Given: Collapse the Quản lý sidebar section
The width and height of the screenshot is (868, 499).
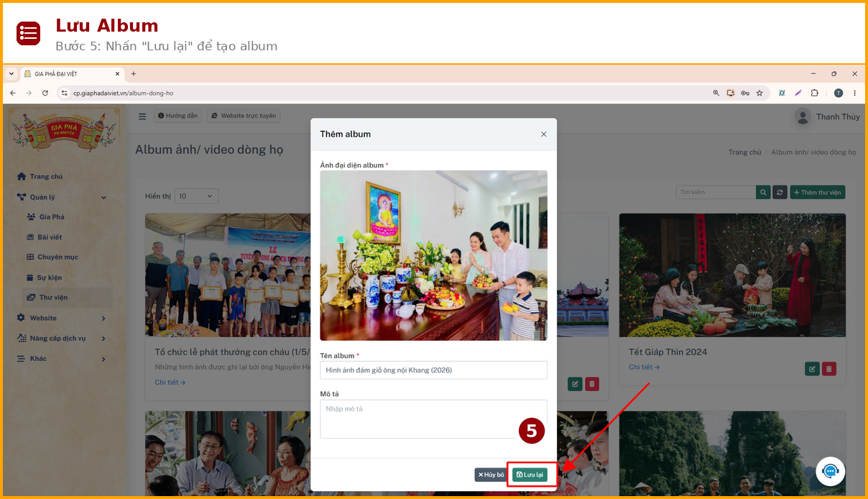Looking at the screenshot, I should pyautogui.click(x=63, y=197).
